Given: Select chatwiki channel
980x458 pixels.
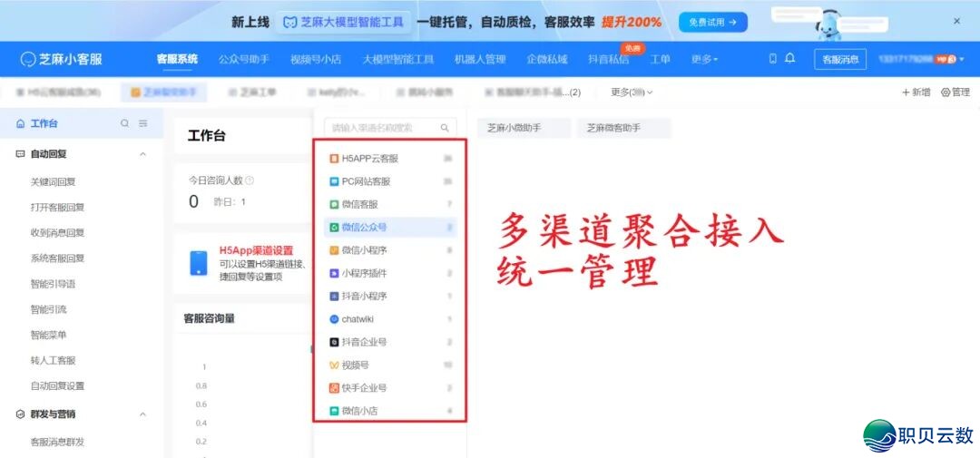Looking at the screenshot, I should click(x=390, y=319).
